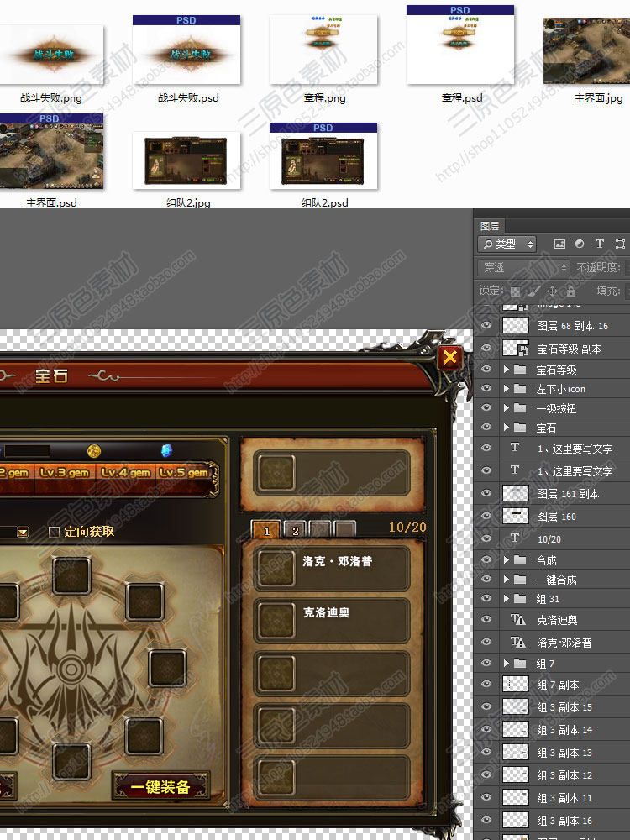The image size is (630, 840).
Task: Select the 组 3 副本 12 layer
Action: [x=552, y=774]
